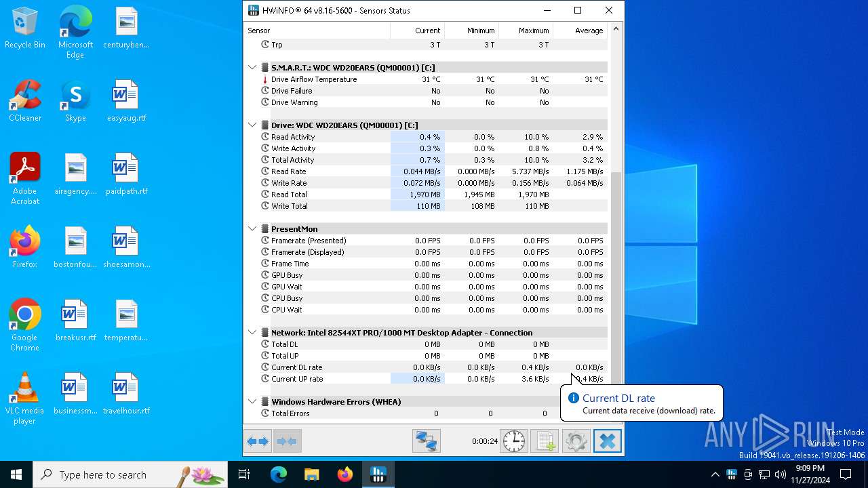Image resolution: width=868 pixels, height=488 pixels.
Task: Click the expand/collapse arrows button in bottom toolbar
Action: [258, 441]
